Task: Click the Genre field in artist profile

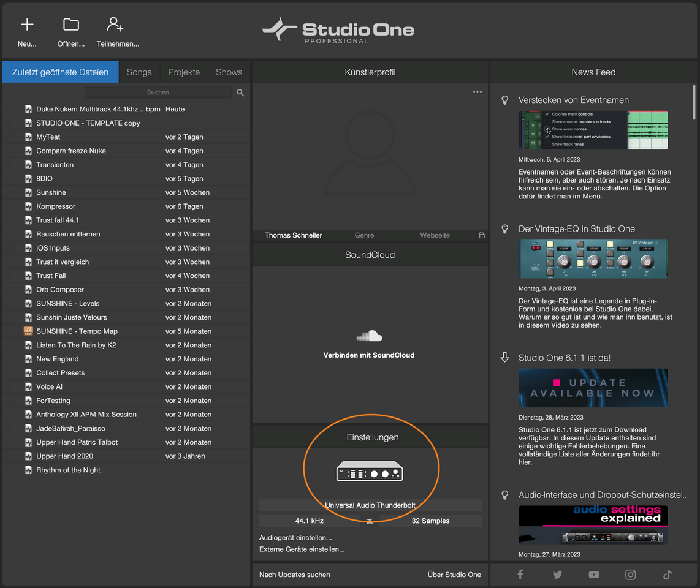Action: pos(364,235)
